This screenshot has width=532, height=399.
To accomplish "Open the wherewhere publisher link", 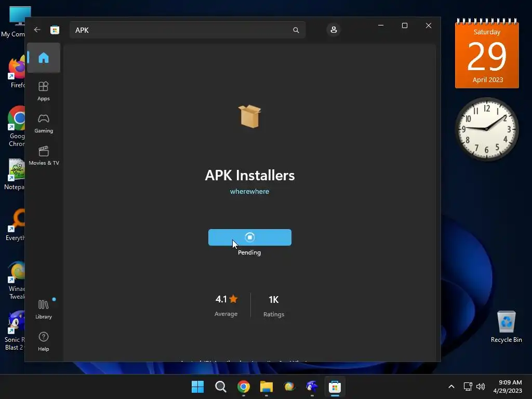I will pyautogui.click(x=249, y=191).
